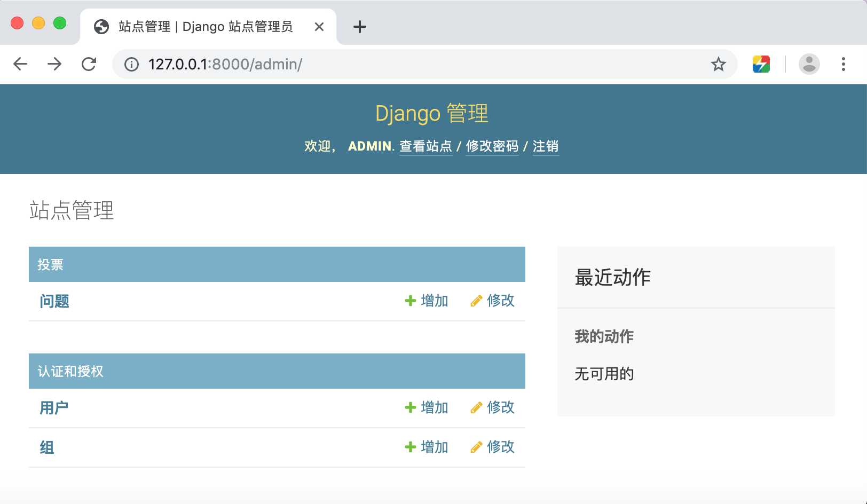867x504 pixels.
Task: Click 修改 in the 组 row
Action: [493, 447]
